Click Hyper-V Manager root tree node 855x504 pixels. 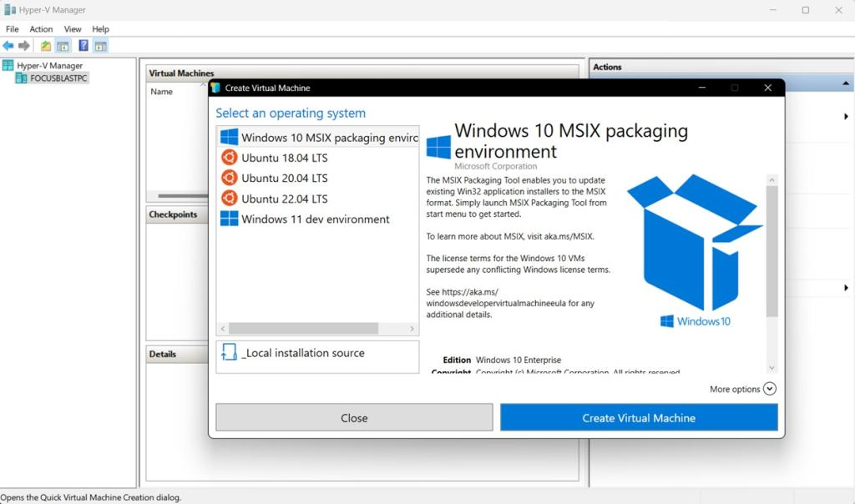[x=49, y=65]
